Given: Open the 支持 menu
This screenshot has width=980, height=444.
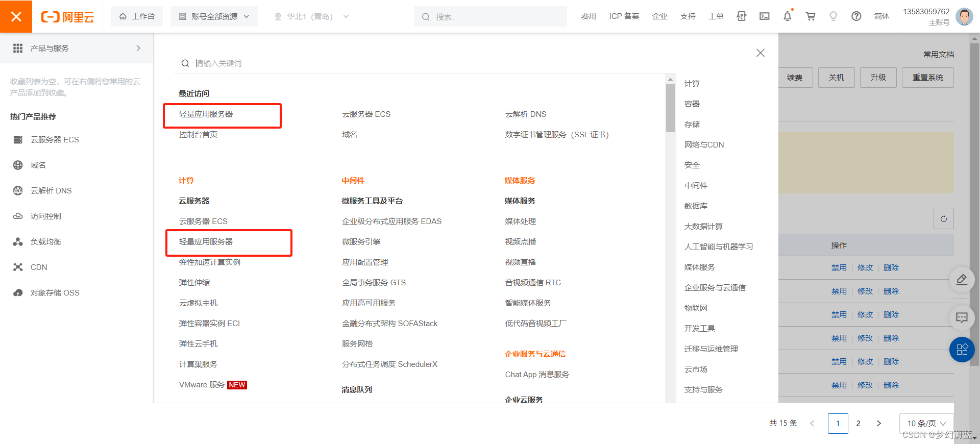Looking at the screenshot, I should click(x=688, y=16).
